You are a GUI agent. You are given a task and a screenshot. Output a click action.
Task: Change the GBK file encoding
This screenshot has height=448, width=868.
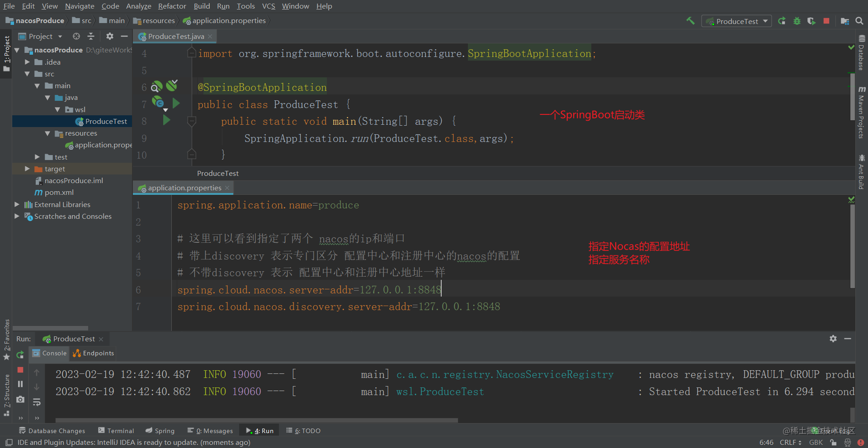click(816, 443)
